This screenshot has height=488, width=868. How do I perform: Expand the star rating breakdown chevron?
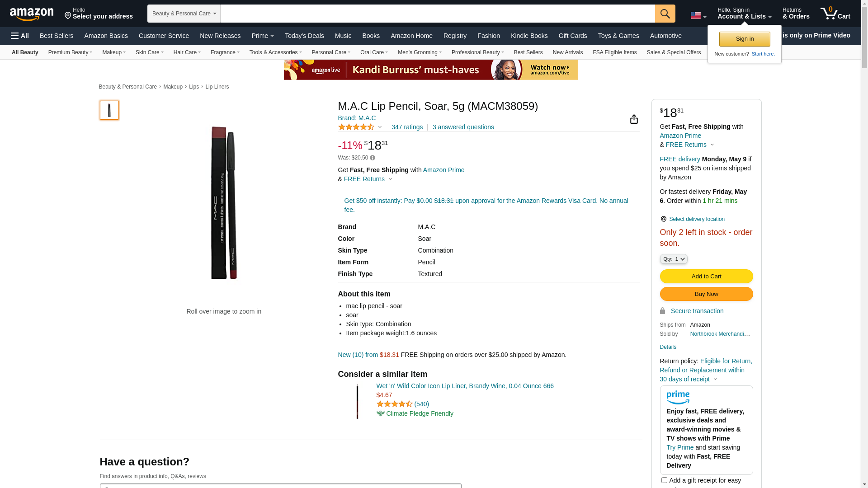(380, 127)
